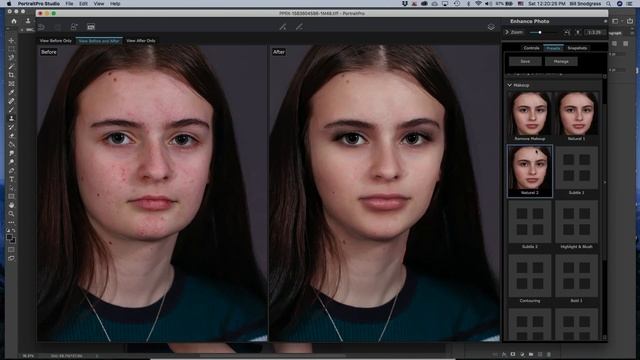
Task: Open the Edit menu
Action: (x=83, y=3)
